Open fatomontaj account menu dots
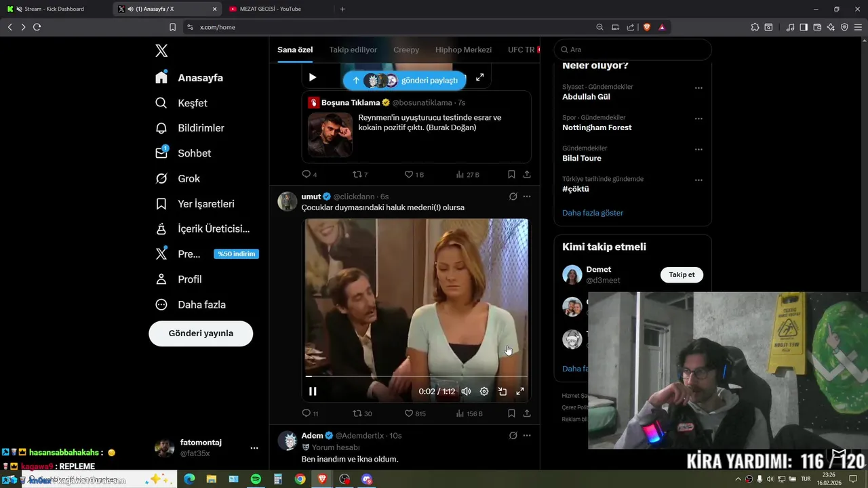Image resolution: width=868 pixels, height=488 pixels. click(254, 448)
